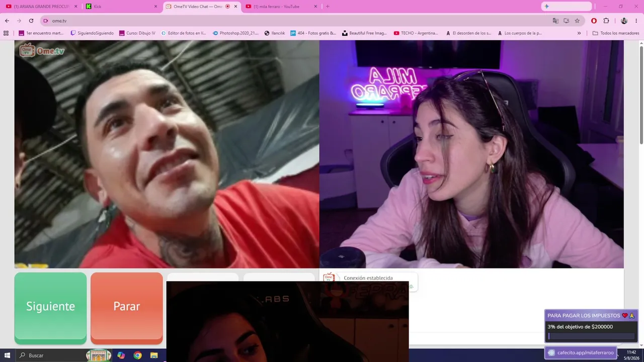Viewport: 644px width, 362px height.
Task: Open File Explorer from the taskbar
Action: [x=154, y=355]
